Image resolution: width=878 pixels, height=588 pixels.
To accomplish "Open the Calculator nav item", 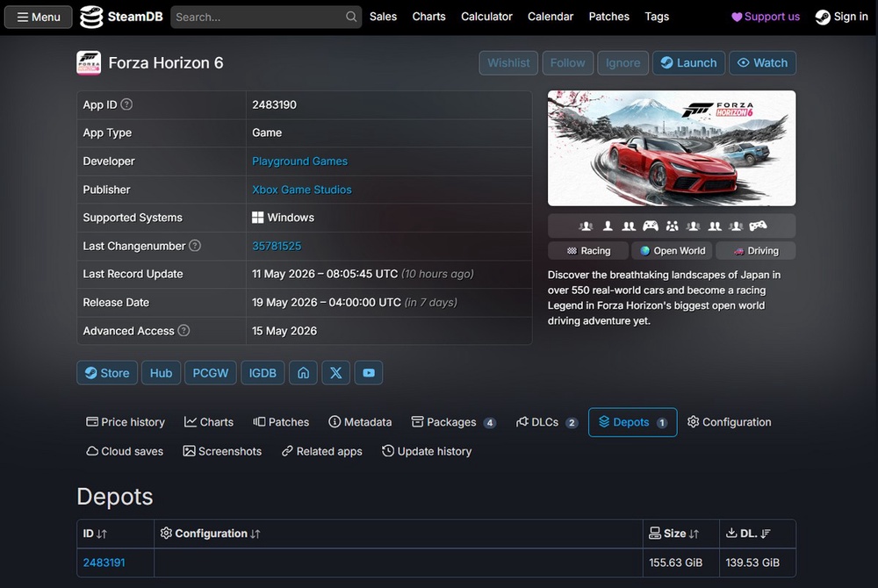I will [486, 17].
